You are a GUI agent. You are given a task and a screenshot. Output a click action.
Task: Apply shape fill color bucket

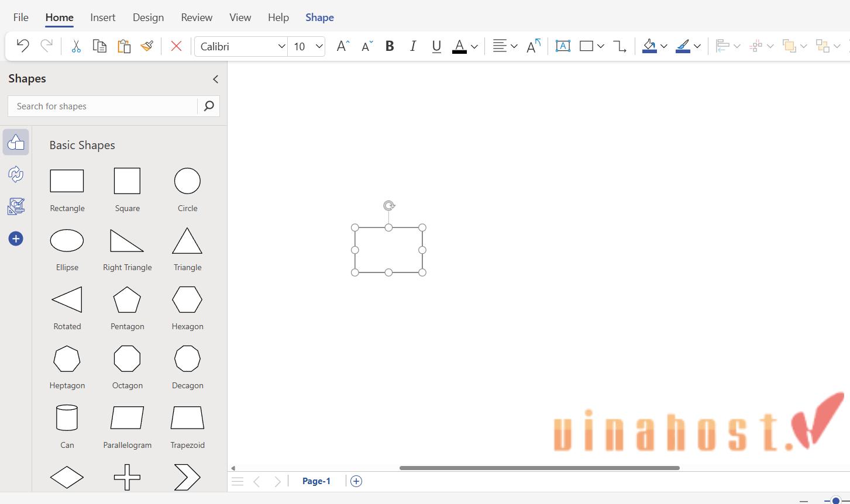(649, 46)
